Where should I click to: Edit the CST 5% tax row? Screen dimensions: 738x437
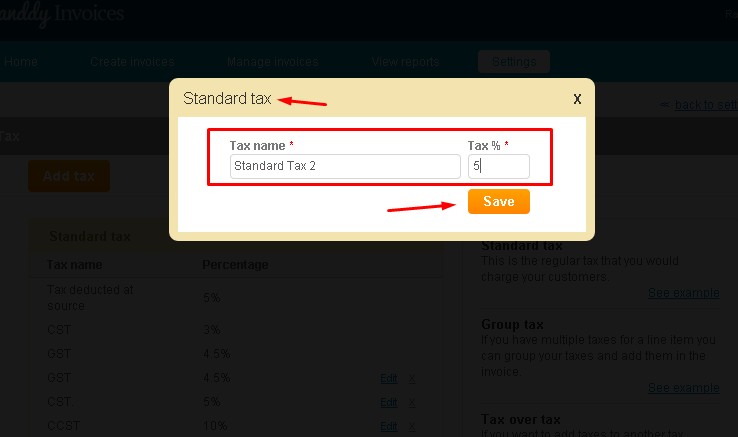coord(389,402)
